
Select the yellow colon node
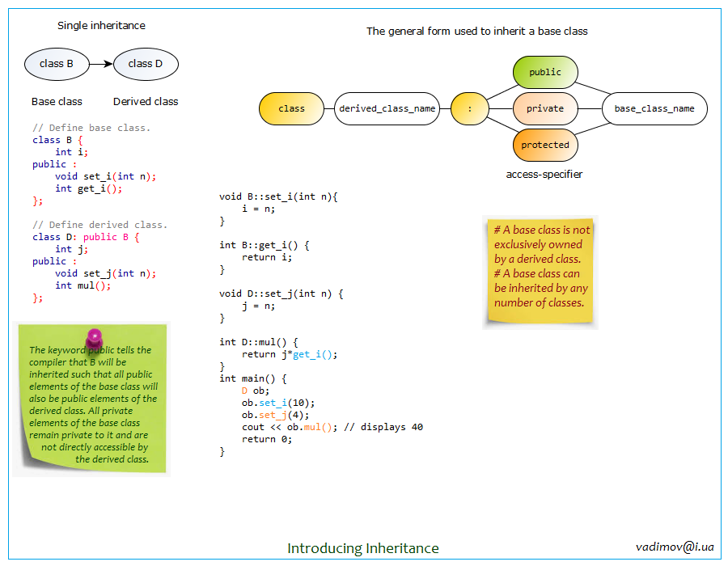(470, 108)
